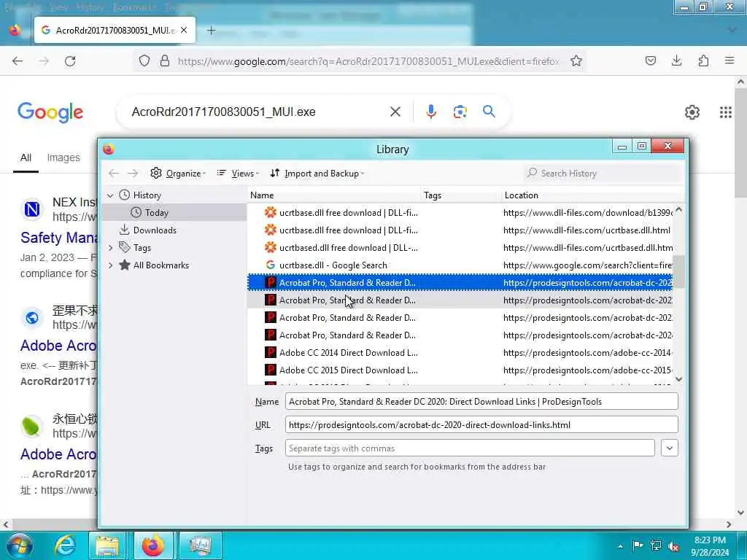
Task: Click the Firefox back navigation arrow
Action: click(x=18, y=61)
